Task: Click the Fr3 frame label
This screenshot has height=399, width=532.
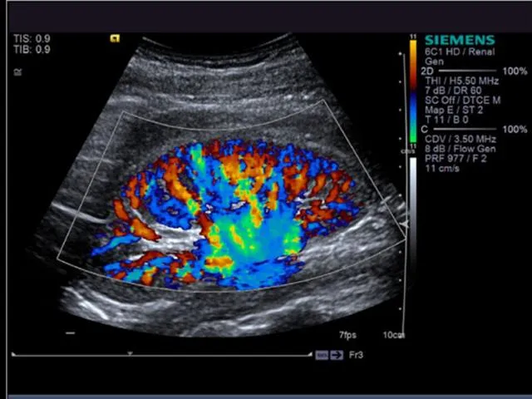Action: [x=356, y=355]
